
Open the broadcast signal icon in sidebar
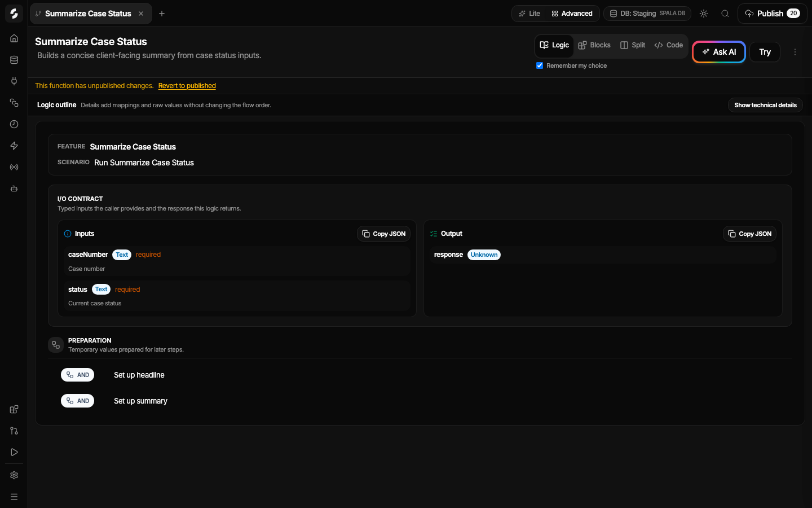point(14,167)
